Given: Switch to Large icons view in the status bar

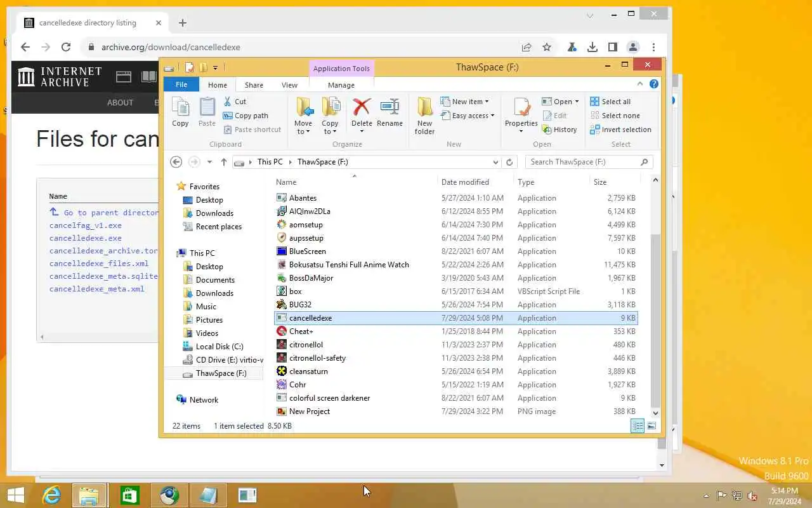Looking at the screenshot, I should [x=652, y=426].
